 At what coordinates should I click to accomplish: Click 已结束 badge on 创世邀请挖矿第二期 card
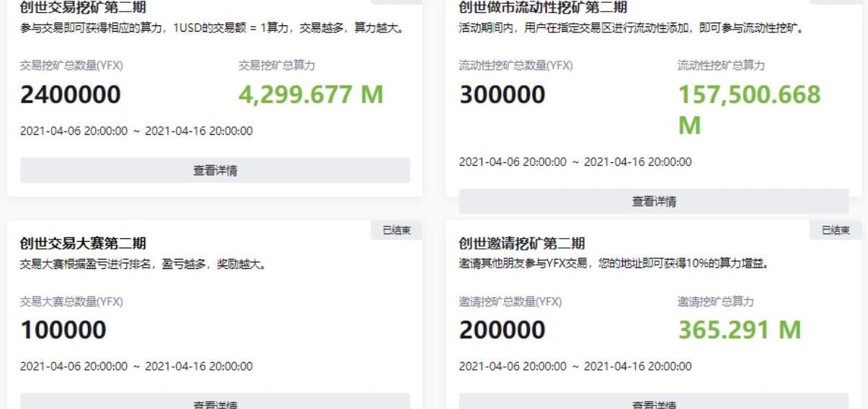click(x=836, y=230)
